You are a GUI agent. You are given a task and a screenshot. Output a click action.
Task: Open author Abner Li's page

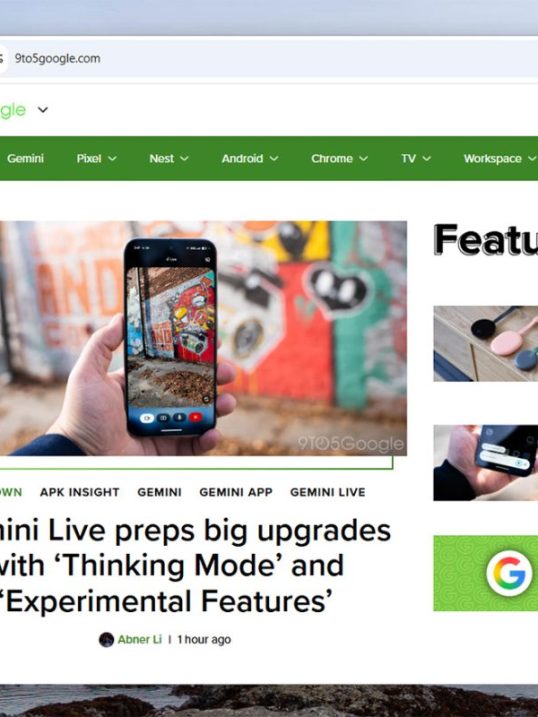[140, 639]
